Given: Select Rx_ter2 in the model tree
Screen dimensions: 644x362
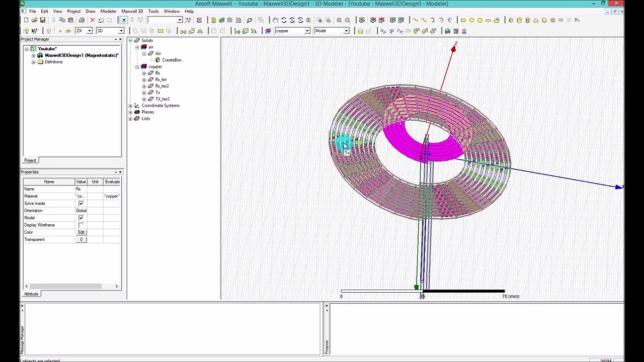Looking at the screenshot, I should point(162,86).
